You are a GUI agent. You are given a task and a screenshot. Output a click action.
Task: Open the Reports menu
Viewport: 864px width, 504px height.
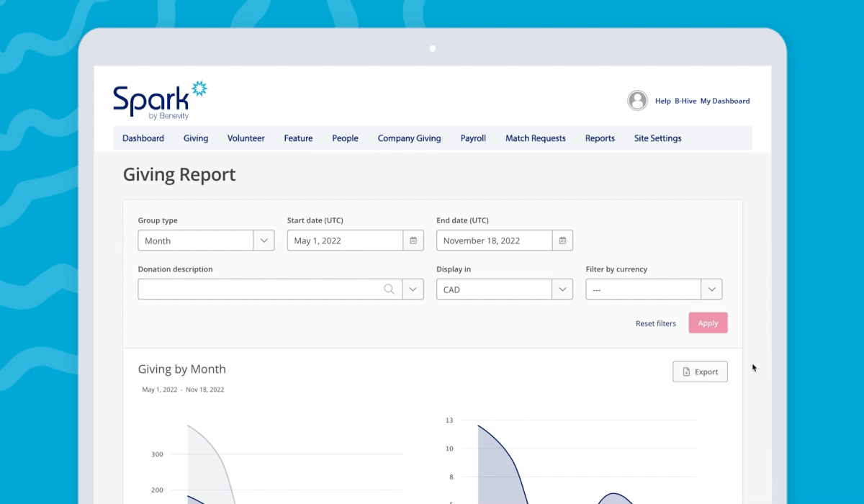(600, 138)
